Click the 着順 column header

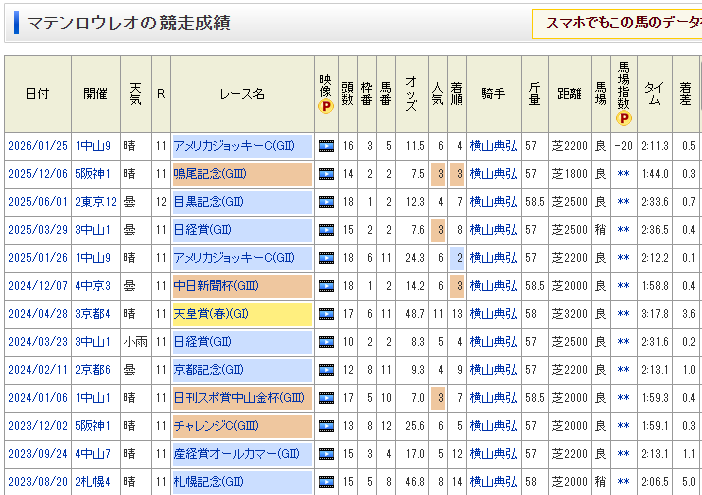coord(457,93)
